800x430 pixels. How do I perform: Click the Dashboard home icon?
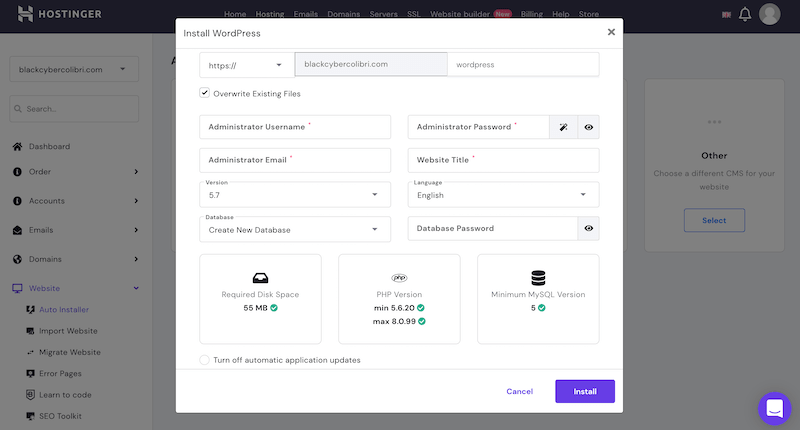[17, 146]
